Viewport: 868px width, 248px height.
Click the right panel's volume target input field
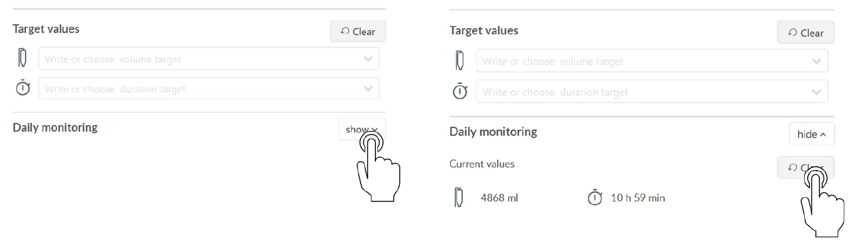[639, 61]
